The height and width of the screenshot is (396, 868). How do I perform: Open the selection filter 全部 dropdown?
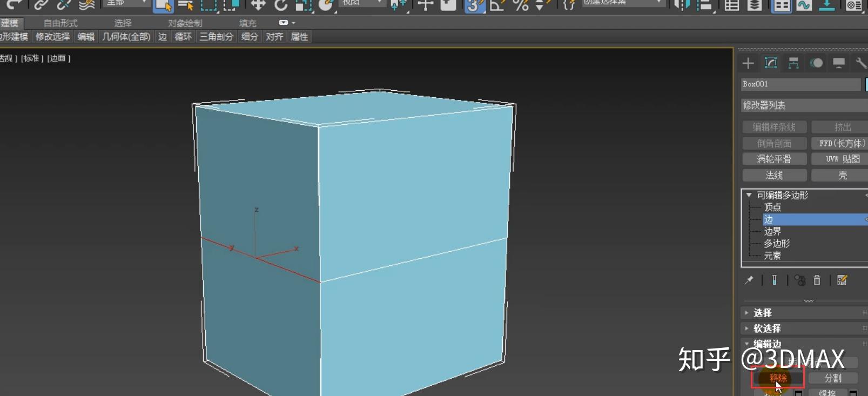tap(126, 3)
